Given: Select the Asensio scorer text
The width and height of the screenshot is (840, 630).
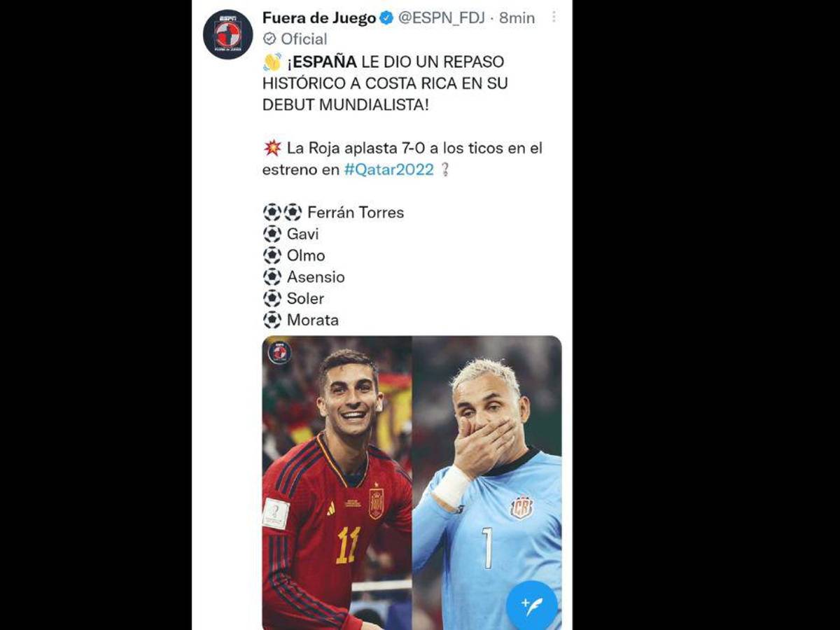Looking at the screenshot, I should click(316, 276).
